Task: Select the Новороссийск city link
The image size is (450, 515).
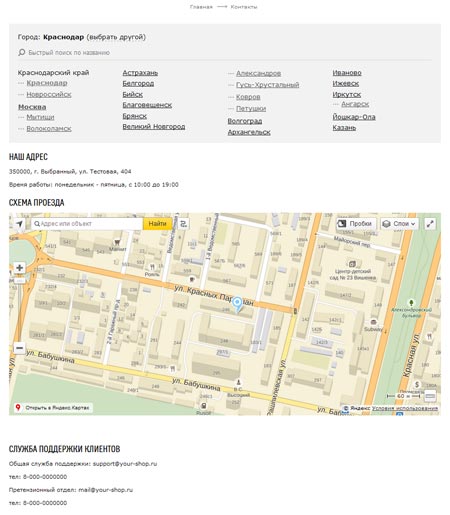Action: [49, 94]
